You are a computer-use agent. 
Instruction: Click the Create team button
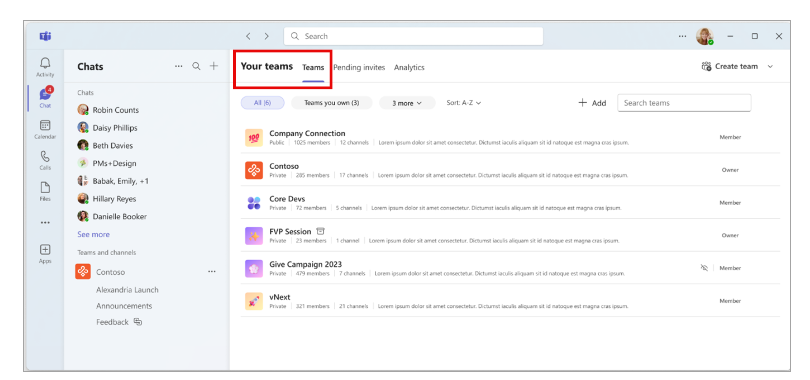[x=730, y=67]
